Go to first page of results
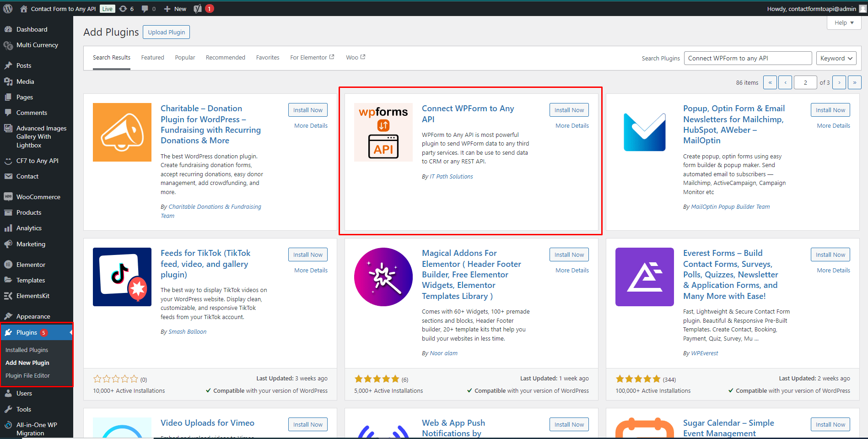Image resolution: width=868 pixels, height=439 pixels. [x=770, y=82]
